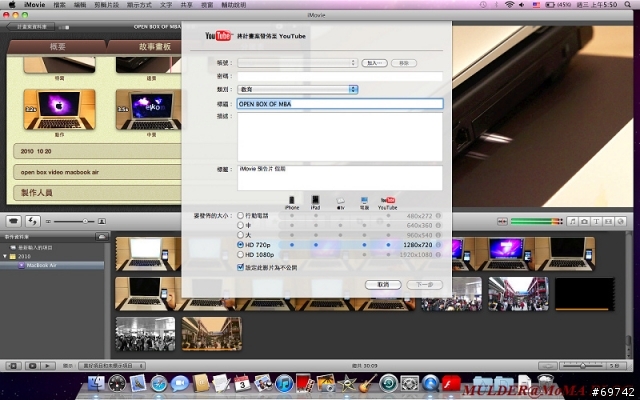Click the password input field
This screenshot has width=640, height=400.
click(340, 76)
